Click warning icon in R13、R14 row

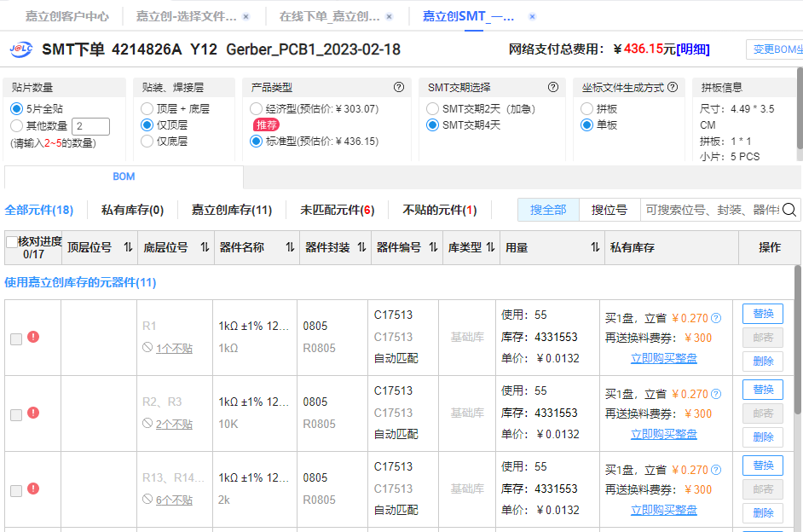33,489
